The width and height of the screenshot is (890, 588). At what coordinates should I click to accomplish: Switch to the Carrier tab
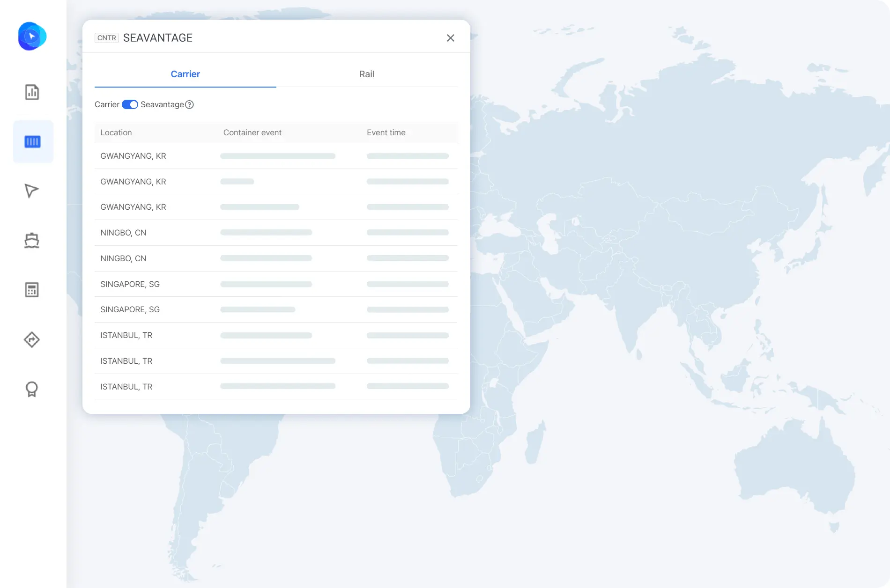coord(185,74)
